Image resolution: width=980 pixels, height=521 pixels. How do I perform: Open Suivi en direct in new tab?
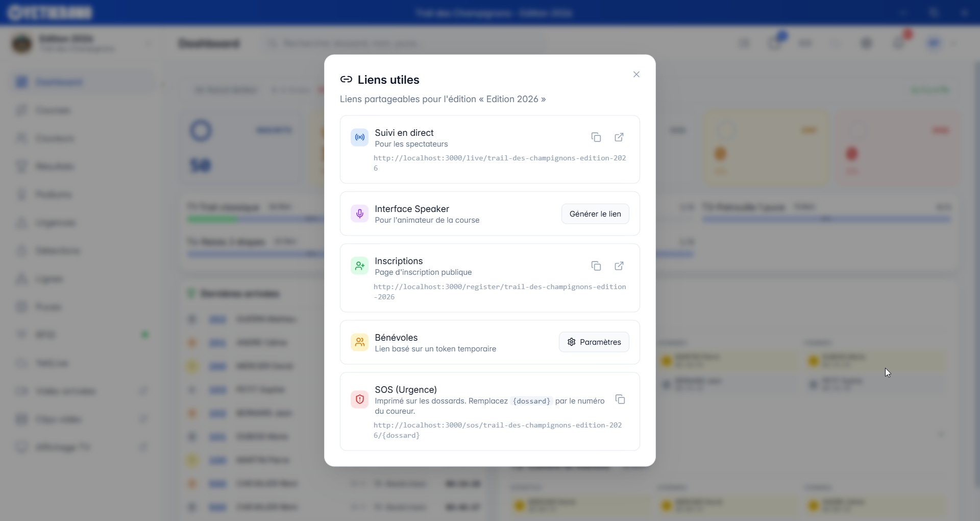pyautogui.click(x=619, y=137)
